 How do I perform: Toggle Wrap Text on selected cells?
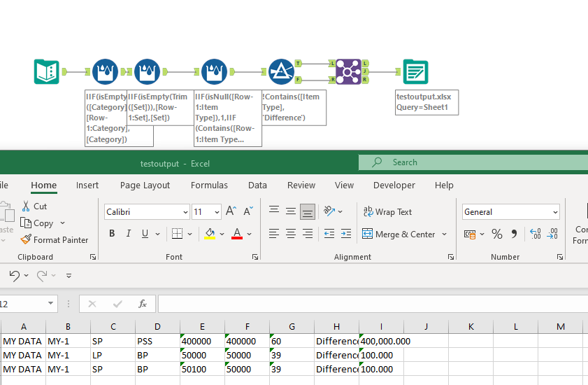387,212
